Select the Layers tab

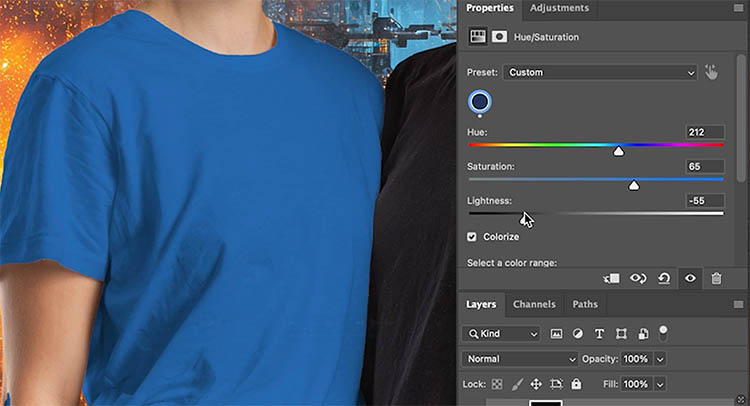coord(481,305)
